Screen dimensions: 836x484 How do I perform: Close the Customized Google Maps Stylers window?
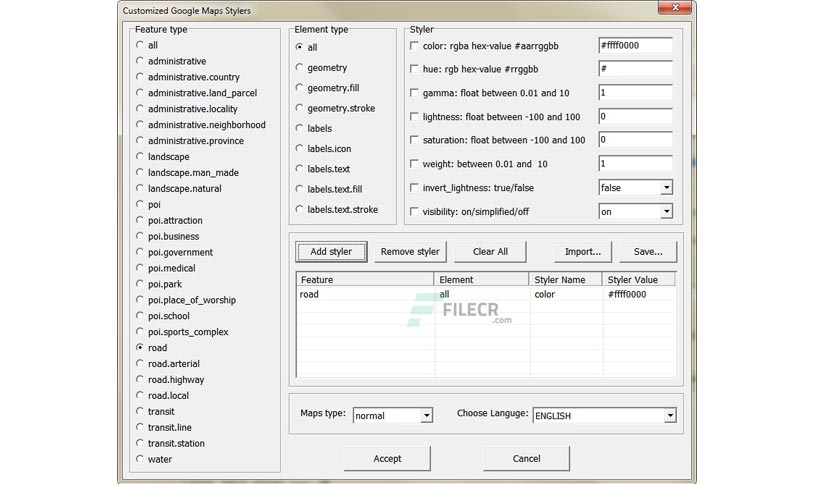tap(674, 7)
